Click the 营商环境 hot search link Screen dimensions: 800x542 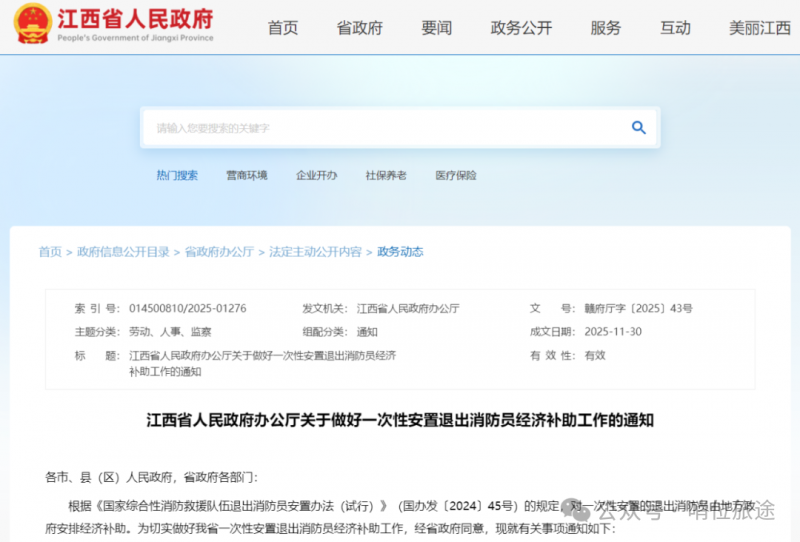click(247, 175)
